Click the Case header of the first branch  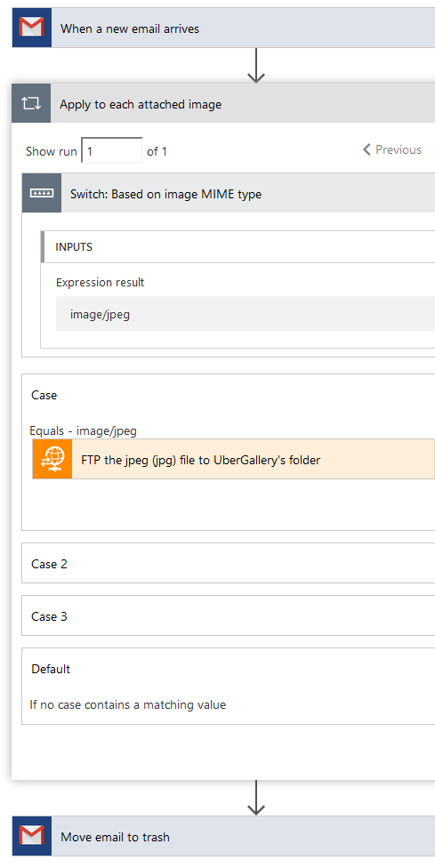(x=44, y=395)
